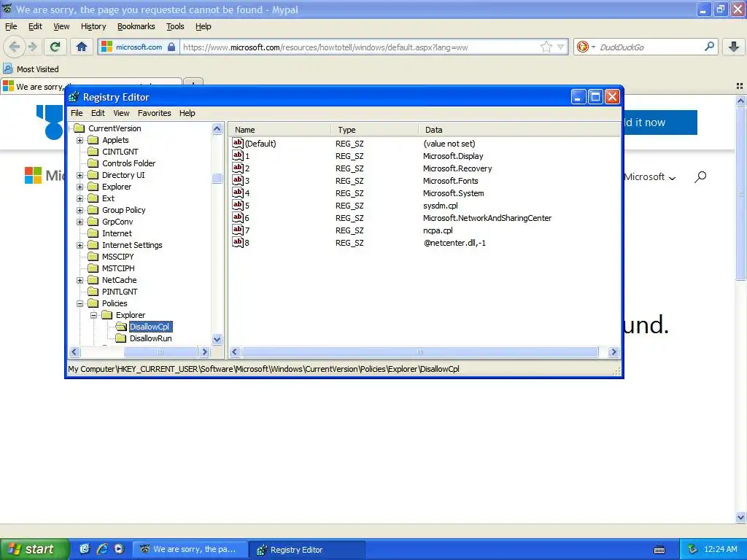Click the ncpa.cpl data cell
This screenshot has width=747, height=560.
coord(438,230)
